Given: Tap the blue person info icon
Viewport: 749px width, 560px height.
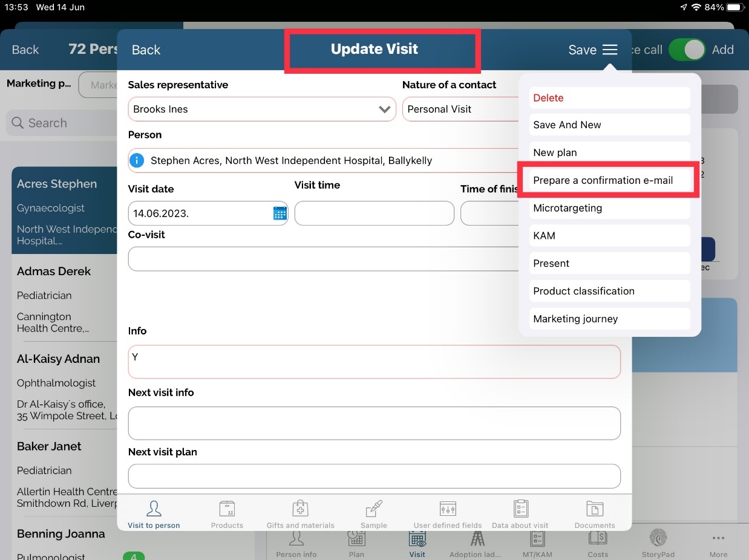Looking at the screenshot, I should click(x=137, y=161).
